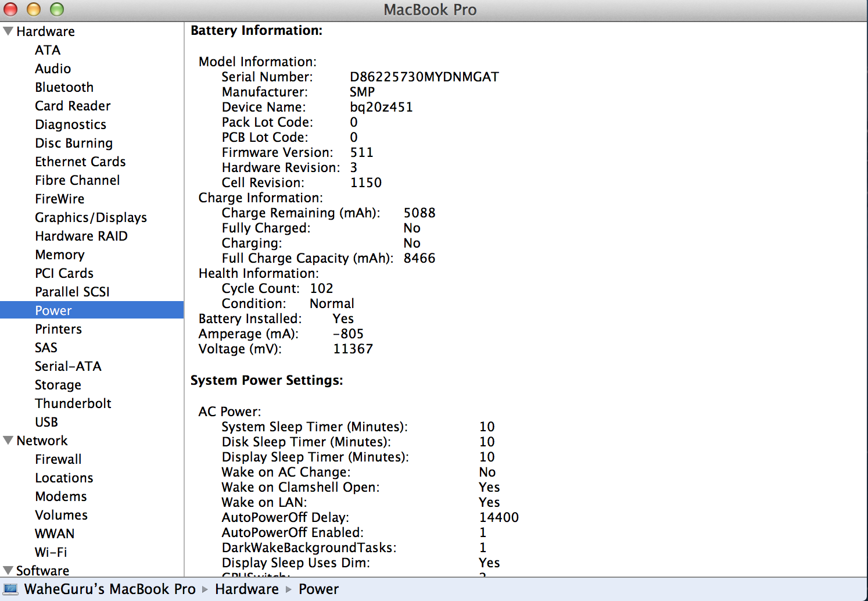Select the highlighted Power entry
The width and height of the screenshot is (868, 601).
(x=92, y=310)
